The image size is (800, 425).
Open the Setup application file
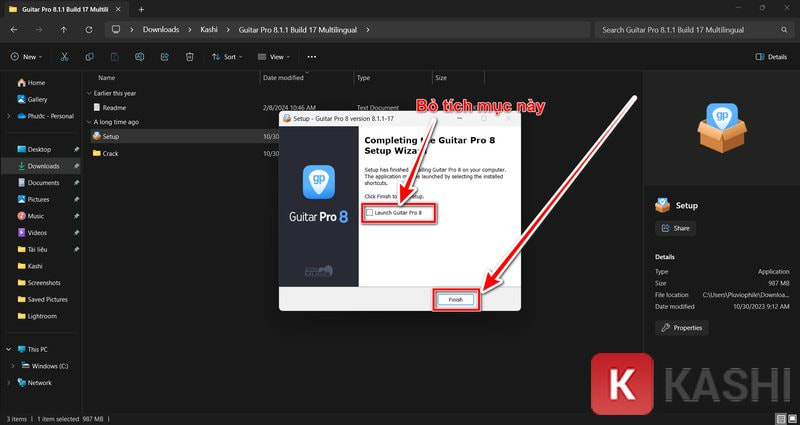[110, 136]
